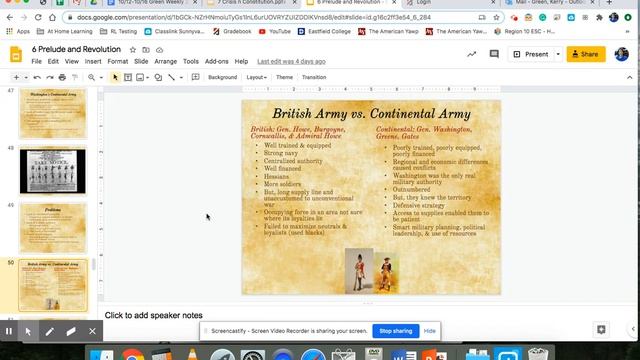Open the Edit menu

53,61
